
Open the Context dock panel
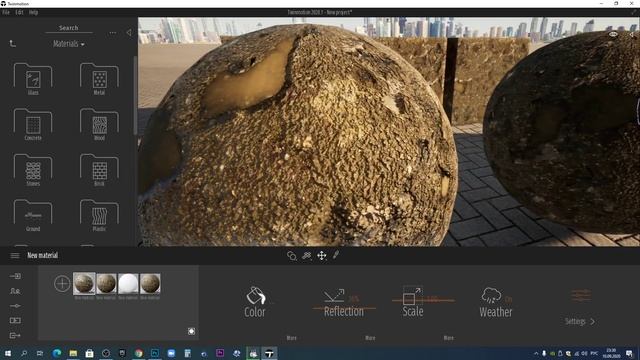[15, 291]
